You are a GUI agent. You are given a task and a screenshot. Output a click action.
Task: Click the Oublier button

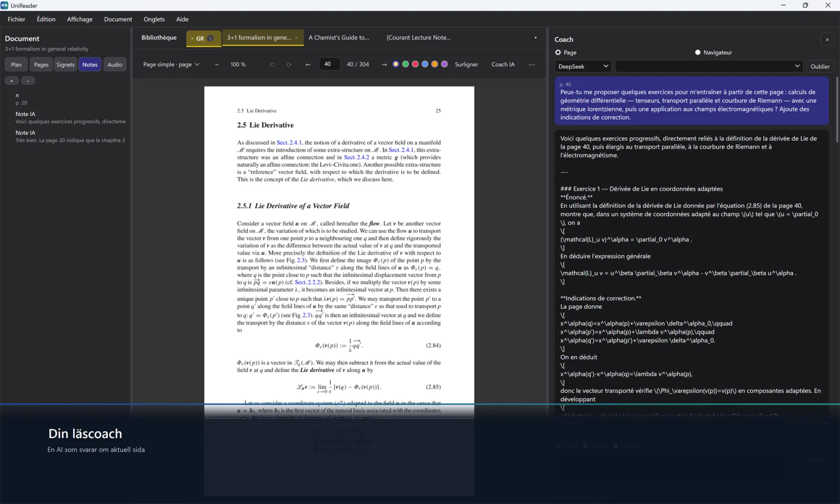820,66
